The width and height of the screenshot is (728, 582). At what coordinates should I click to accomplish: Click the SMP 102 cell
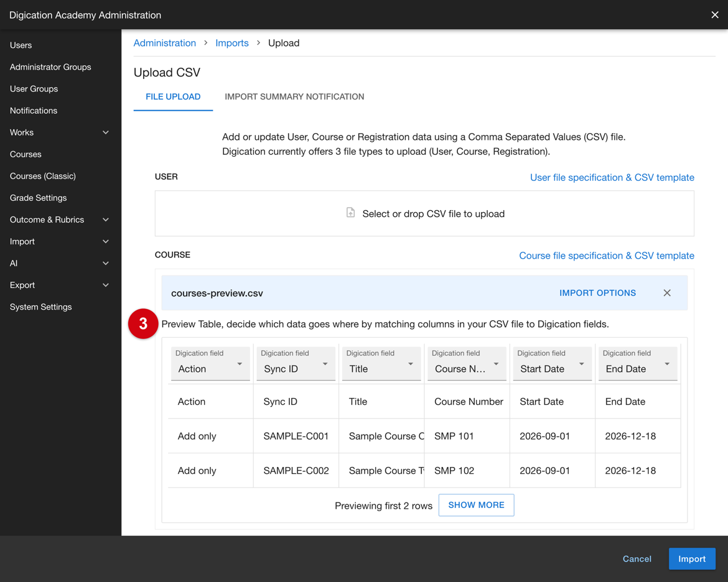coord(467,470)
